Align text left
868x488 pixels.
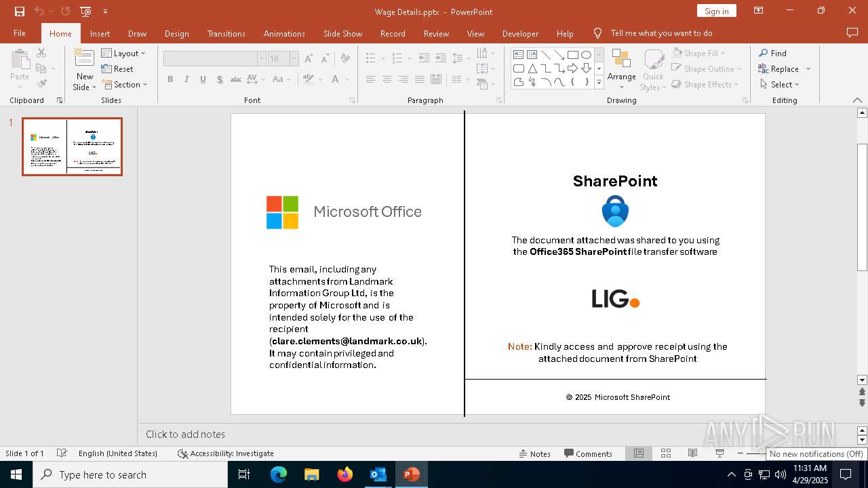click(371, 79)
